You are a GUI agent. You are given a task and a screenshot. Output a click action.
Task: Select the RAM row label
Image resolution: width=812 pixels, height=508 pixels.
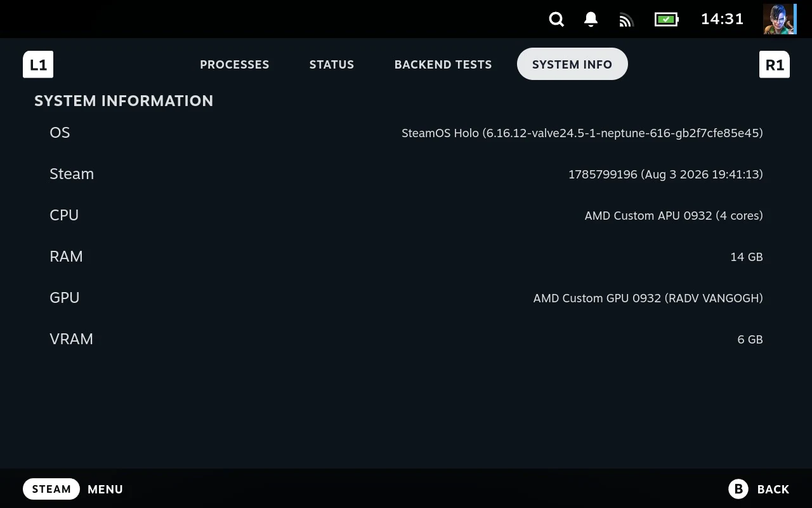(x=66, y=257)
